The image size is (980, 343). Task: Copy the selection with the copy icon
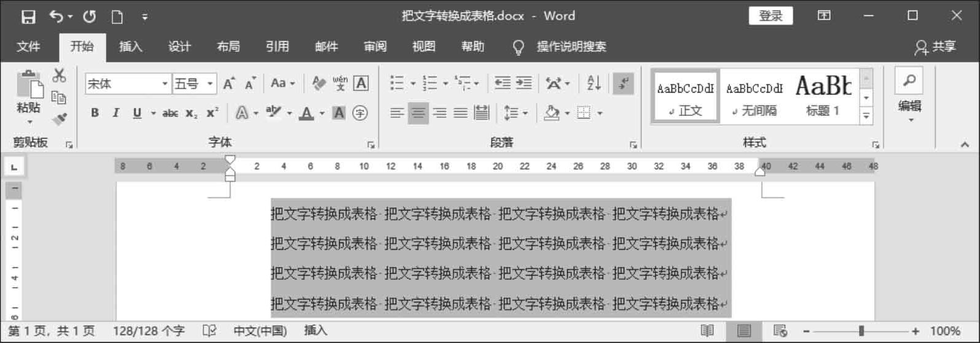click(x=59, y=97)
